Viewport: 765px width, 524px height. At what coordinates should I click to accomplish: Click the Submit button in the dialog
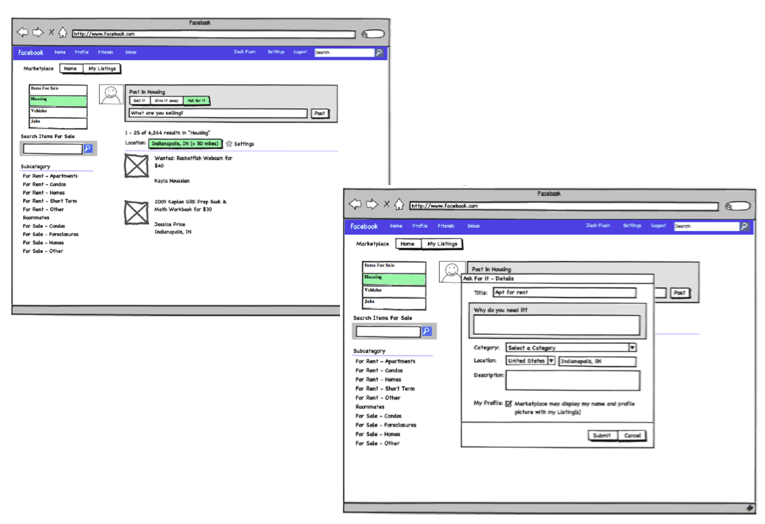point(603,435)
